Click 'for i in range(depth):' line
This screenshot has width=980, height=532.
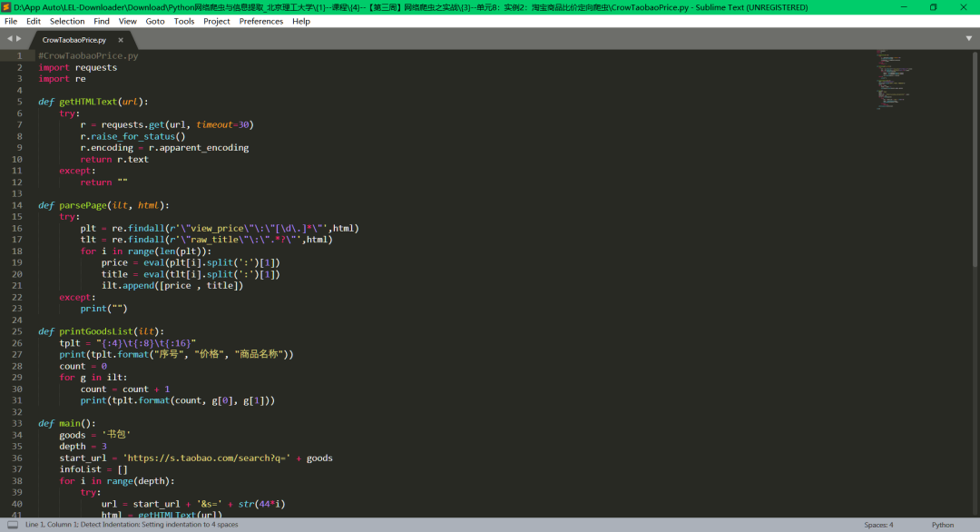pos(117,481)
